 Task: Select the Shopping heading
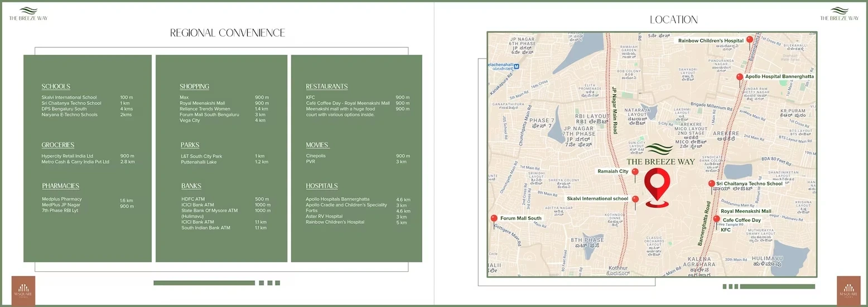coord(194,87)
